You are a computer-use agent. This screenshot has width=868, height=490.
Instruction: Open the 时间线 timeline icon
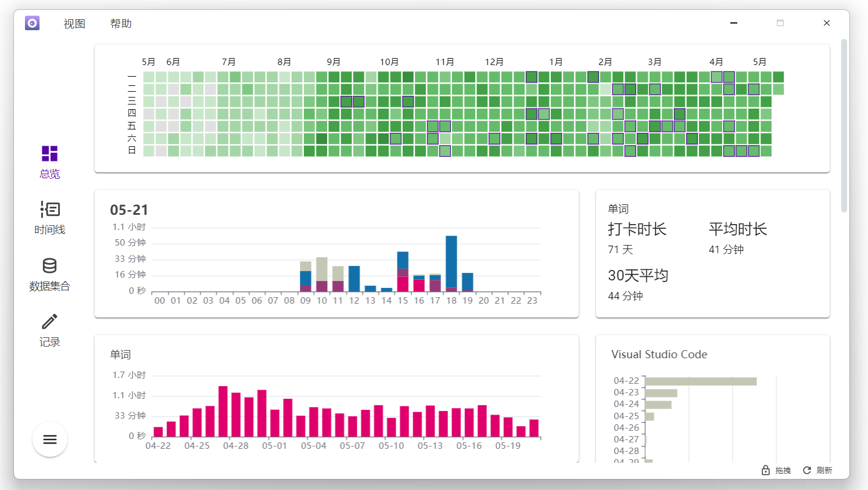(49, 209)
